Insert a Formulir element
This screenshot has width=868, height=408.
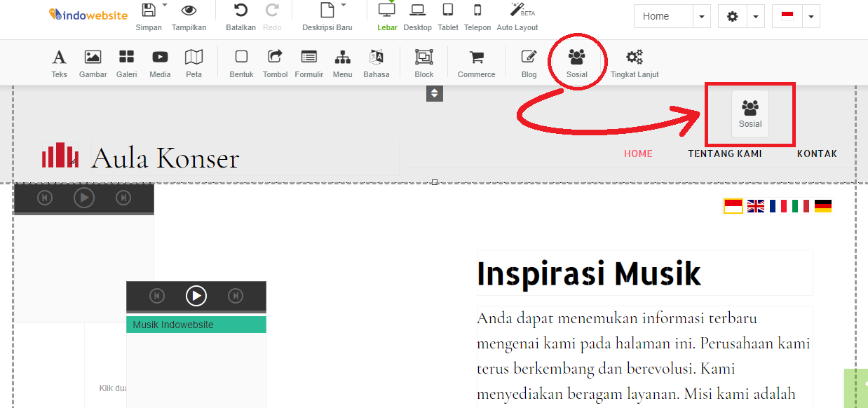(308, 62)
